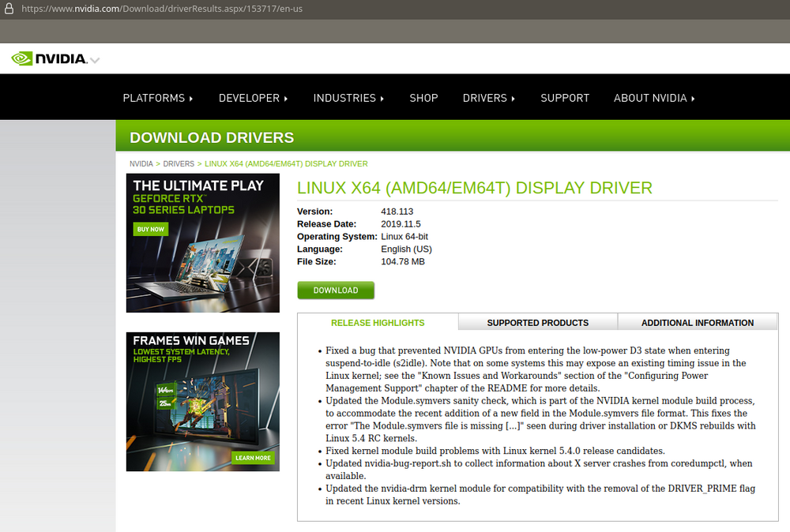Switch to the RELEASE HIGHLIGHTS tab
Viewport: 790px width, 532px height.
(x=378, y=323)
